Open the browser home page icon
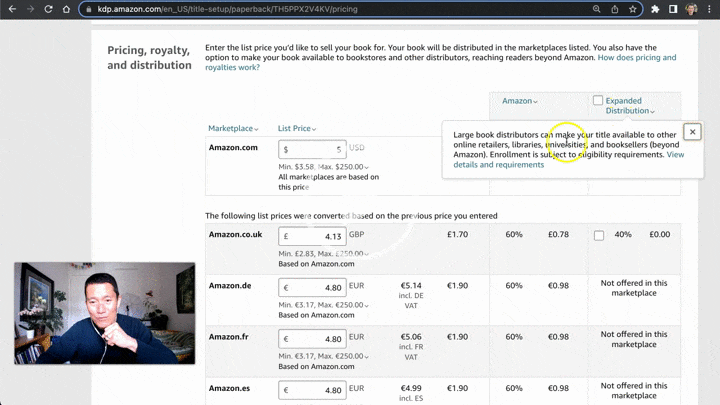This screenshot has height=405, width=720. [66, 9]
